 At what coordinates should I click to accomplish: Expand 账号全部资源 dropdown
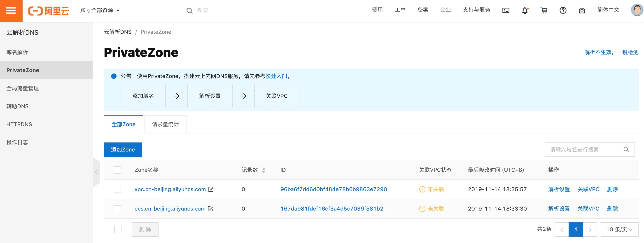pyautogui.click(x=100, y=10)
